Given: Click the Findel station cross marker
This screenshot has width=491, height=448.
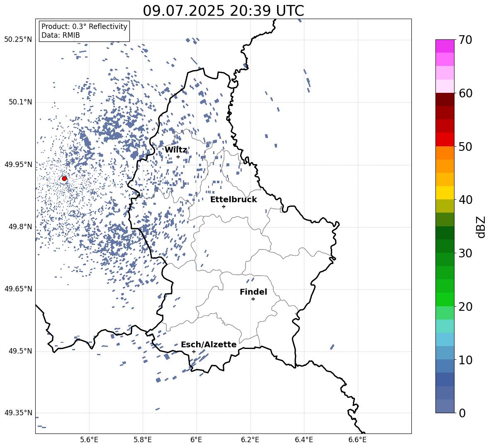Looking at the screenshot, I should click(x=253, y=299).
